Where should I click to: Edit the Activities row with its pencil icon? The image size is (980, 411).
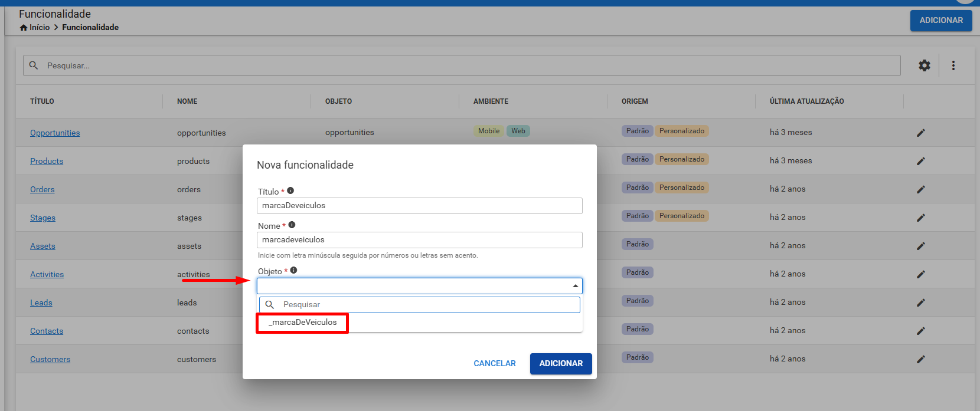pos(921,274)
